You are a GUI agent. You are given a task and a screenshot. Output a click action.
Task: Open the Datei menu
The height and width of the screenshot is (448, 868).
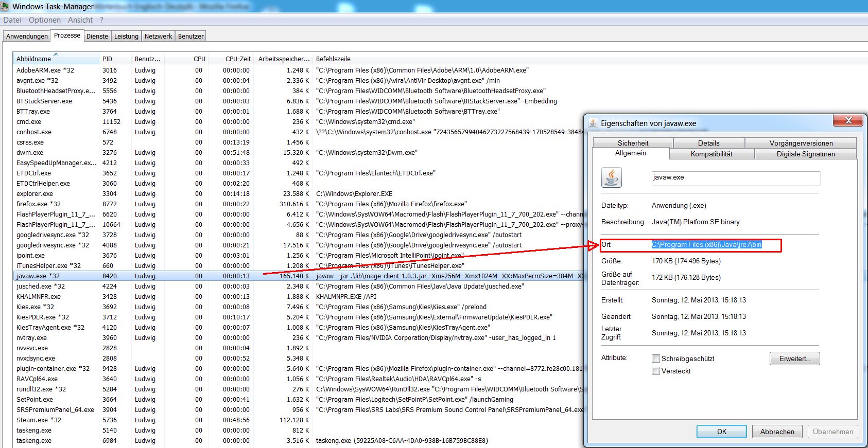tap(12, 20)
